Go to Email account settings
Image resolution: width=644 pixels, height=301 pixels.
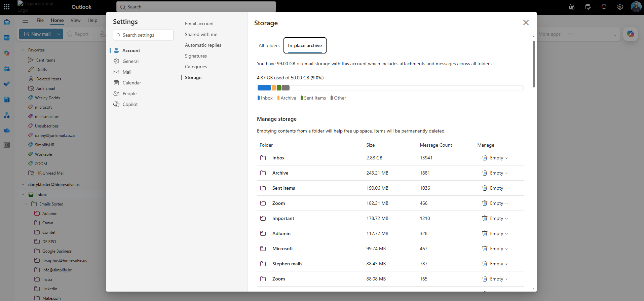[x=199, y=24]
